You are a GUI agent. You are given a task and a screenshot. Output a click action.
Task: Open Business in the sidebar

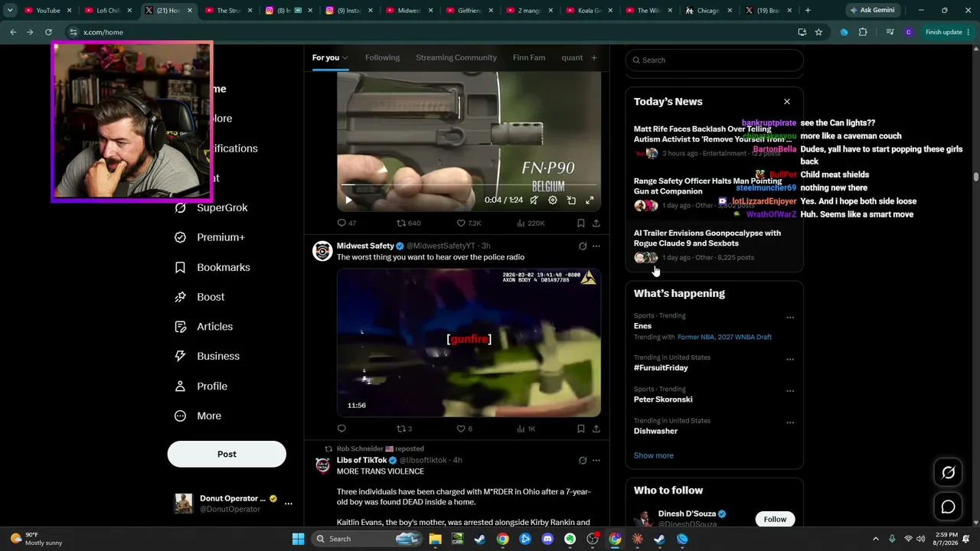pos(207,356)
